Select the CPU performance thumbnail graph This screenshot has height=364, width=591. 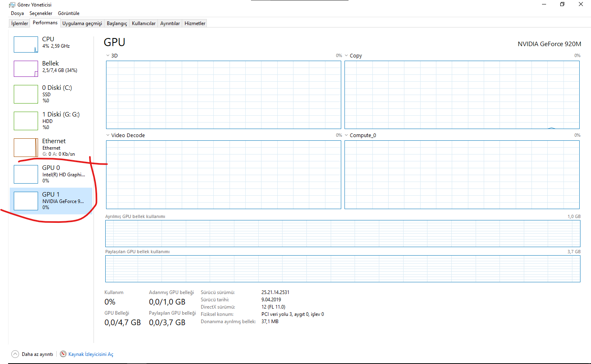point(26,44)
